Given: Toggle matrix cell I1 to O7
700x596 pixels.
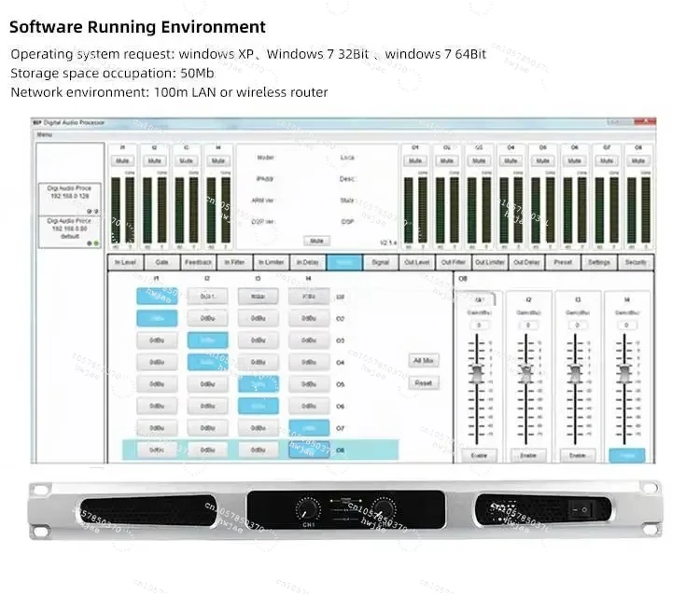Looking at the screenshot, I should tap(157, 428).
